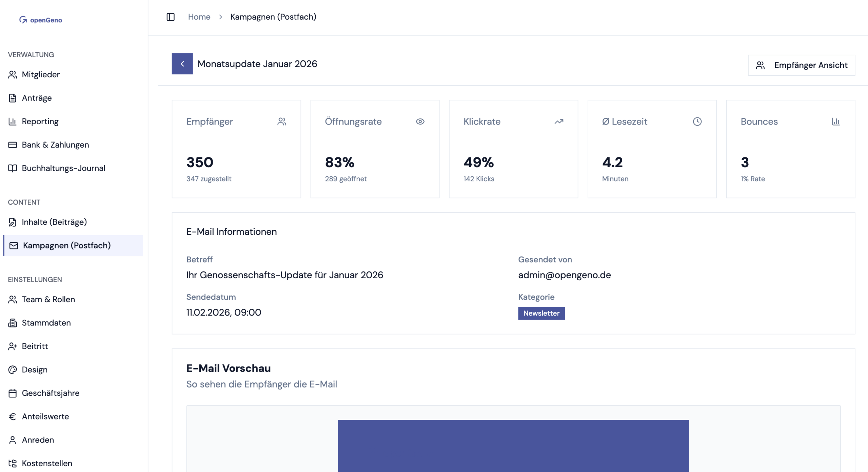This screenshot has height=472, width=868.
Task: Open Team & Rollen settings
Action: click(x=48, y=300)
